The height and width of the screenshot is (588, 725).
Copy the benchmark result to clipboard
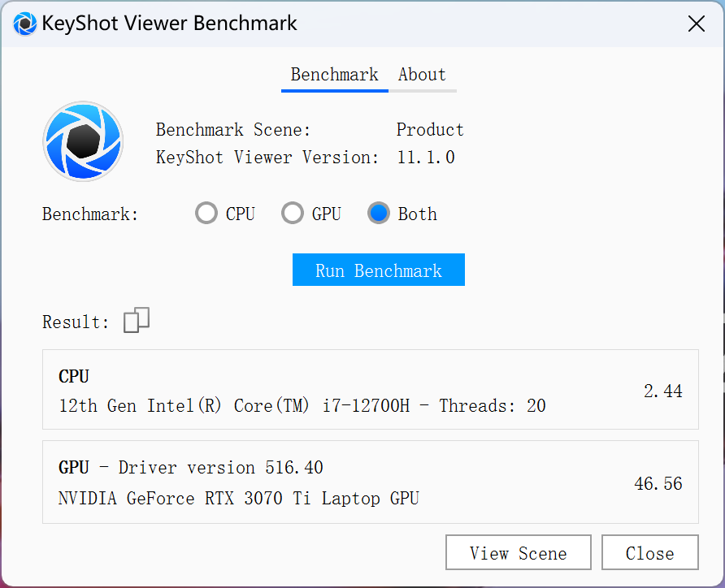(x=137, y=320)
